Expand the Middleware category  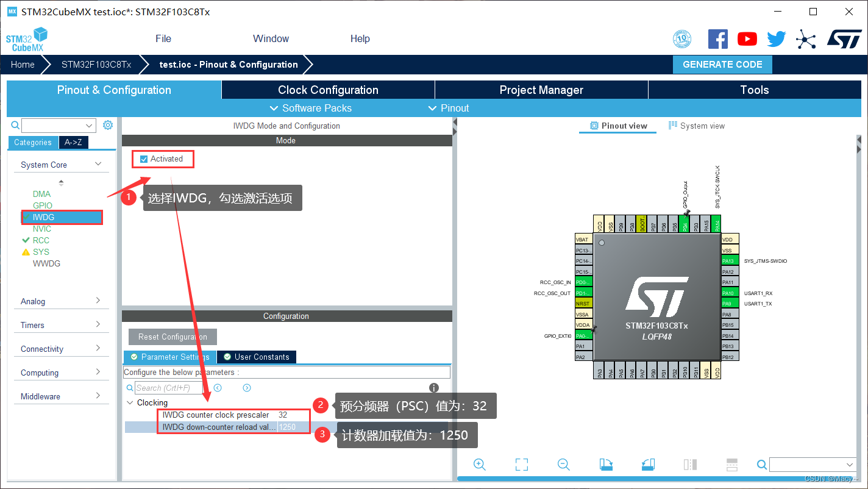point(60,396)
